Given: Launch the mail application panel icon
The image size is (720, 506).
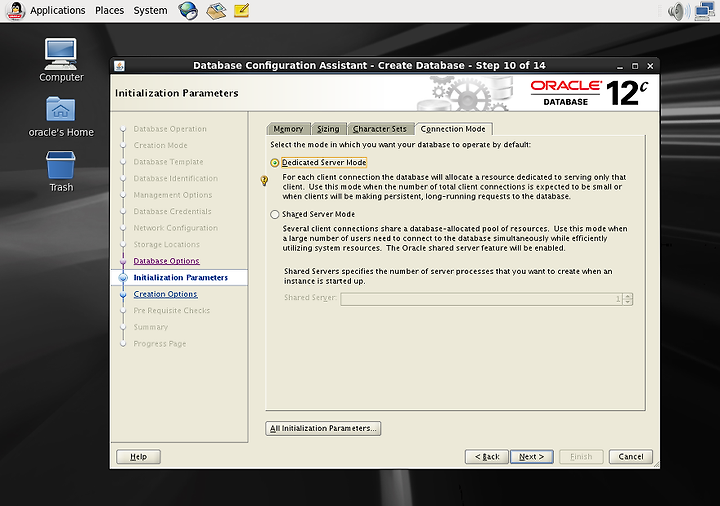Looking at the screenshot, I should pos(216,11).
